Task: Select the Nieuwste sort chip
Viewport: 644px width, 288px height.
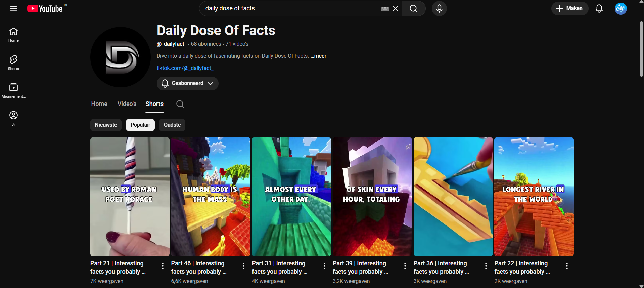Action: pos(106,125)
